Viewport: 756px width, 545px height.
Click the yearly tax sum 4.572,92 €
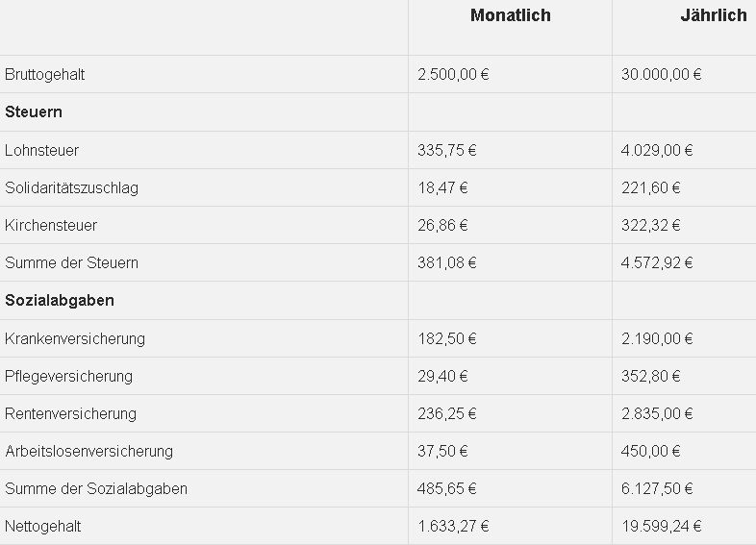point(657,262)
